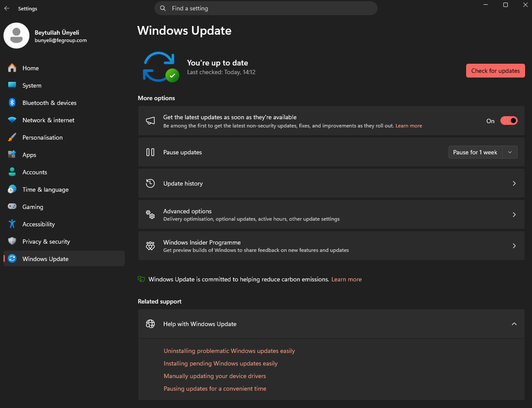Viewport: 532px width, 408px height.
Task: Open Windows Insider Programme chevron
Action: (x=514, y=246)
